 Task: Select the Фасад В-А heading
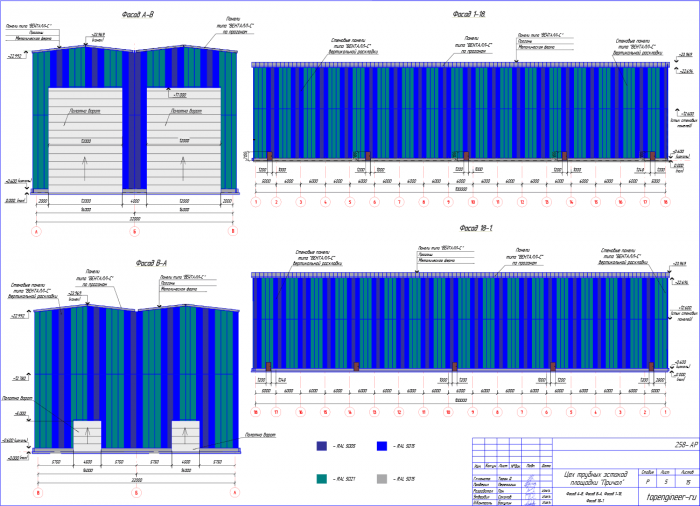[x=151, y=263]
